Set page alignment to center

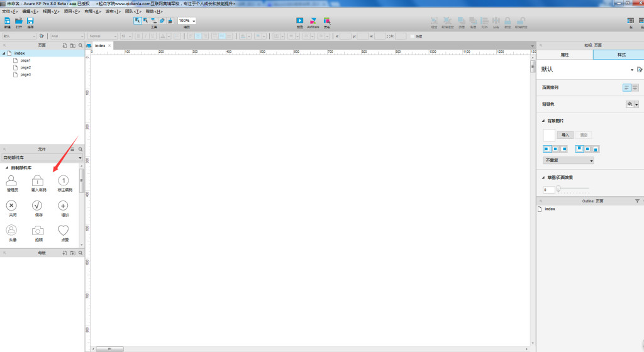[635, 87]
